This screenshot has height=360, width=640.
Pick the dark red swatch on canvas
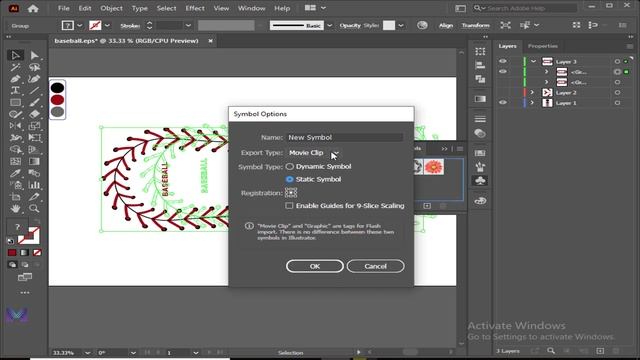click(x=58, y=100)
